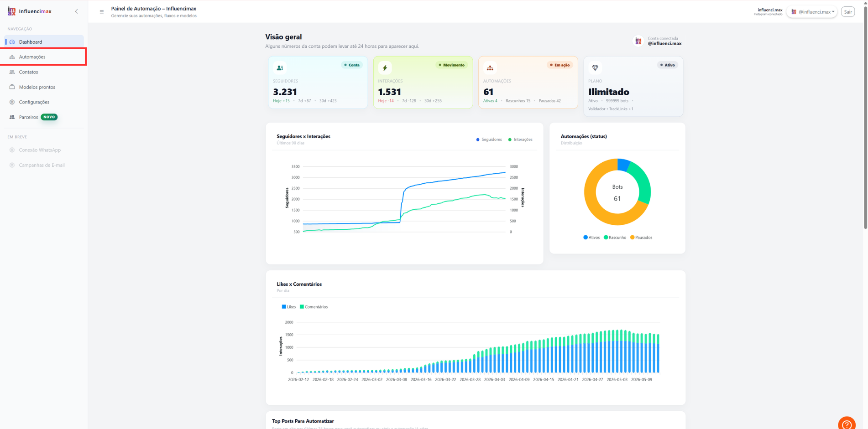This screenshot has width=868, height=429.
Task: Click the Influencimax logo icon
Action: 11,11
